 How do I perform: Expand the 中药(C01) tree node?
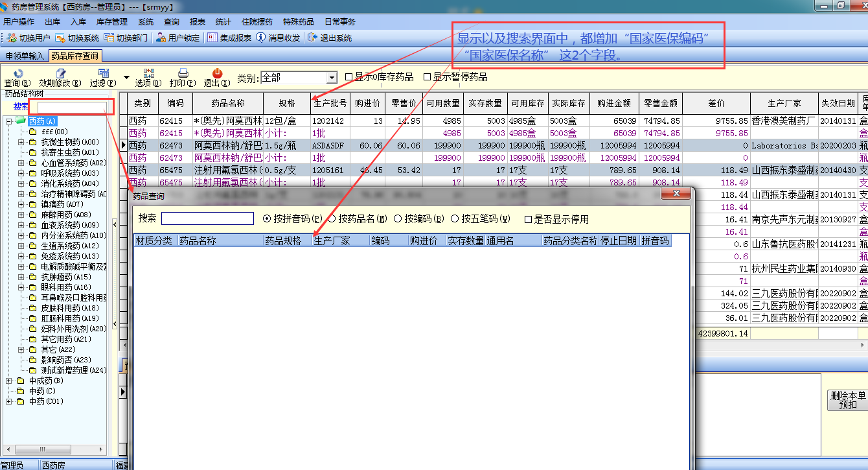(9, 401)
